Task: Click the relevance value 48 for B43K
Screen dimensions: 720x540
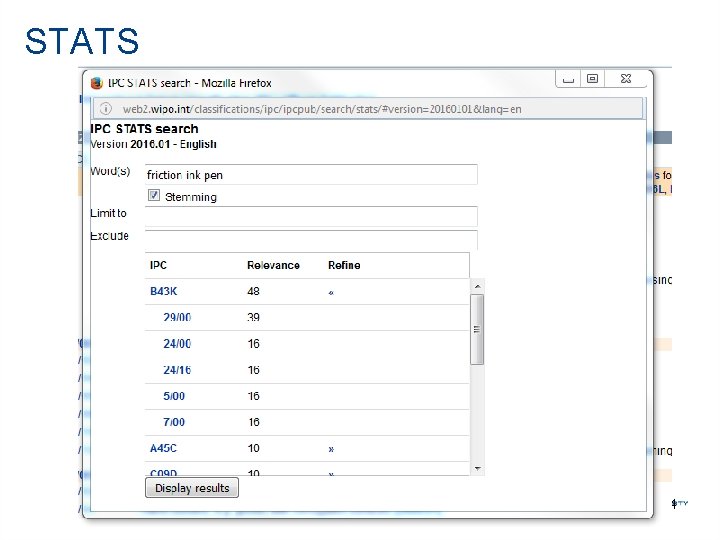Action: (x=253, y=292)
